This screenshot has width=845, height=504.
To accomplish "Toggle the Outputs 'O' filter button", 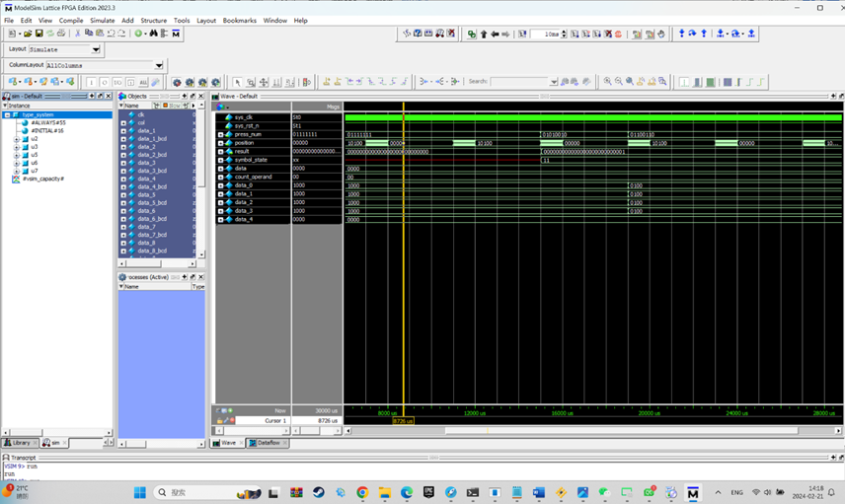I will pos(104,82).
